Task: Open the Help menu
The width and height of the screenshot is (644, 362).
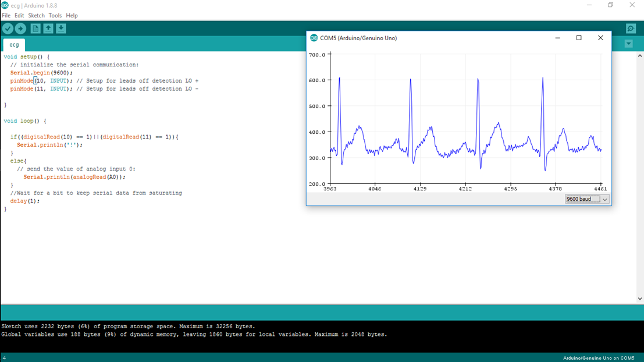Action: 72,16
